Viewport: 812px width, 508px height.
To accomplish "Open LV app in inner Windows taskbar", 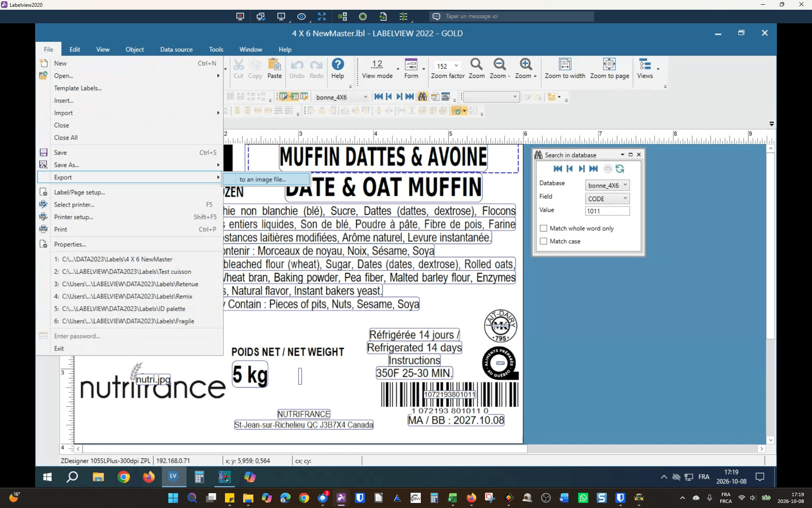I will (x=173, y=477).
